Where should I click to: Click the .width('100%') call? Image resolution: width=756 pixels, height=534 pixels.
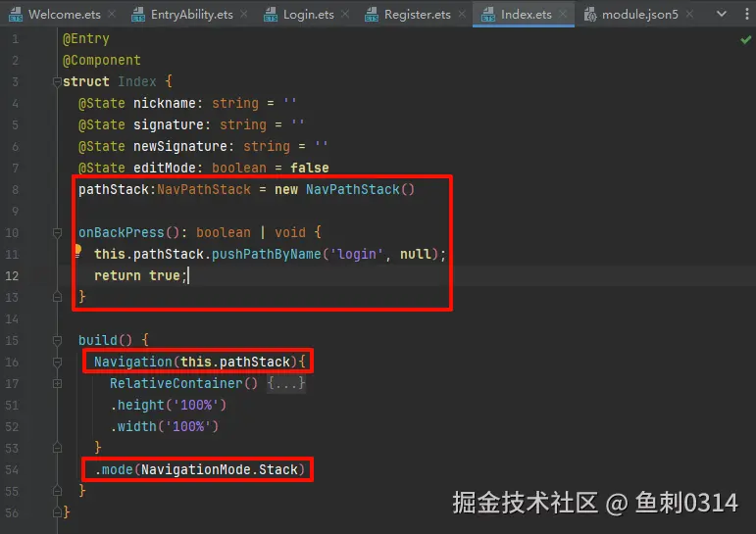165,426
